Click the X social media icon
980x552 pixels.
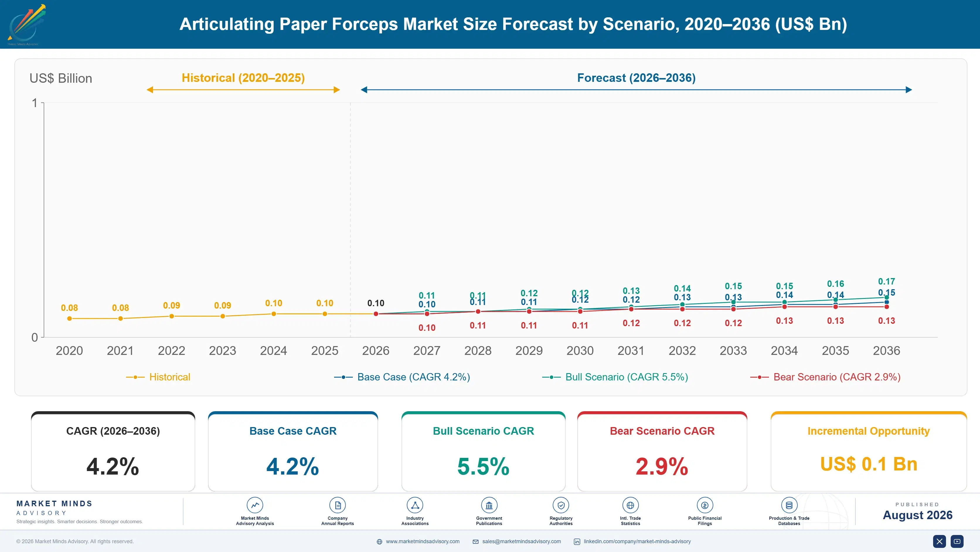[939, 541]
